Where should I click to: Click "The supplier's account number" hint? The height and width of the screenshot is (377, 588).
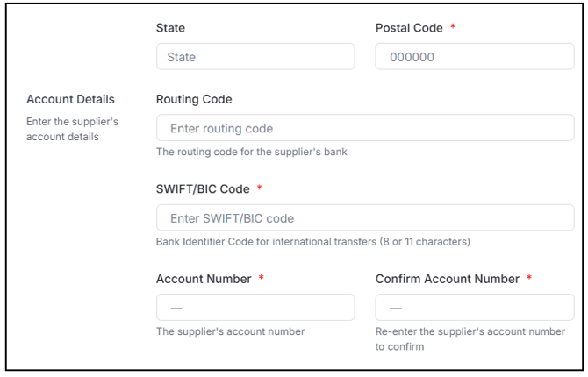click(230, 331)
